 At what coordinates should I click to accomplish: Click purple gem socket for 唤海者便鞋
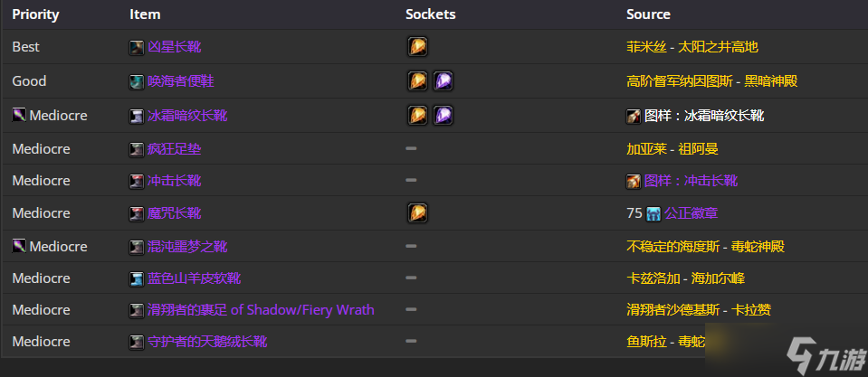[x=443, y=81]
